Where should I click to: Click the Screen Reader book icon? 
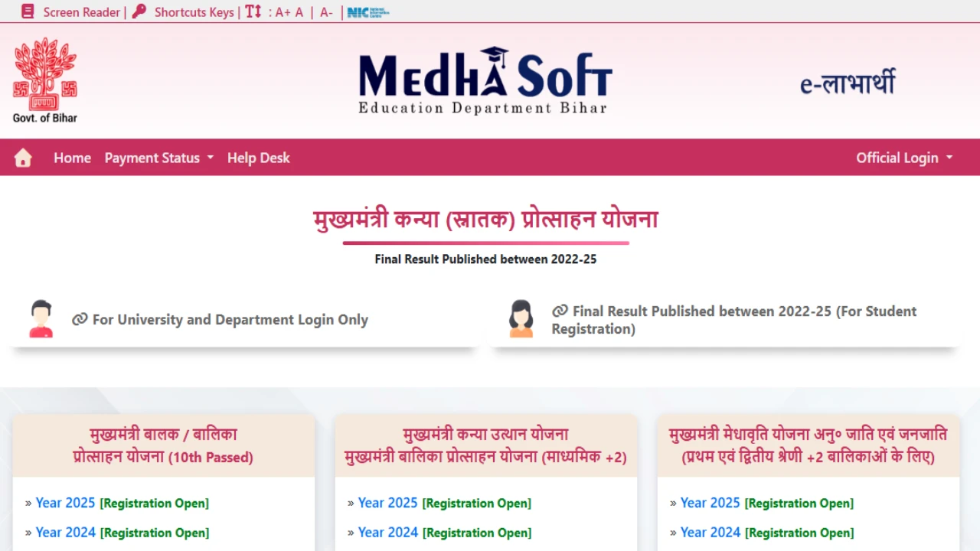pyautogui.click(x=28, y=11)
